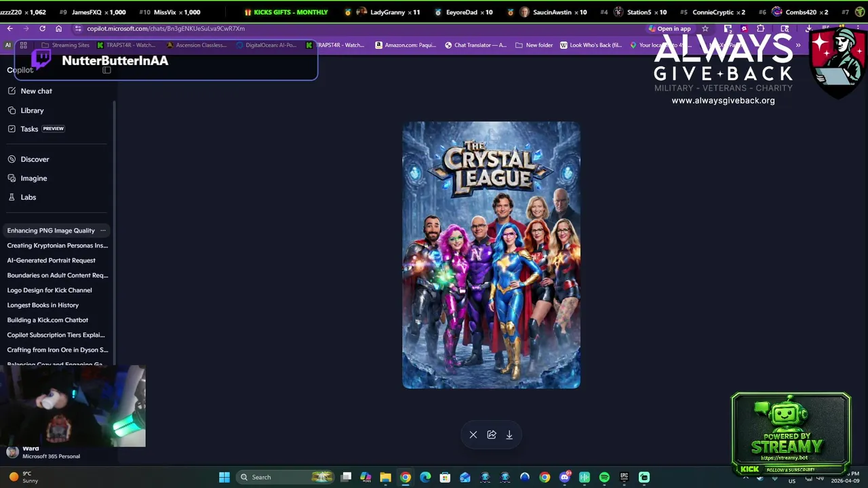Click the Library icon in sidebar
Screen dimensions: 868x488
tap(12, 110)
